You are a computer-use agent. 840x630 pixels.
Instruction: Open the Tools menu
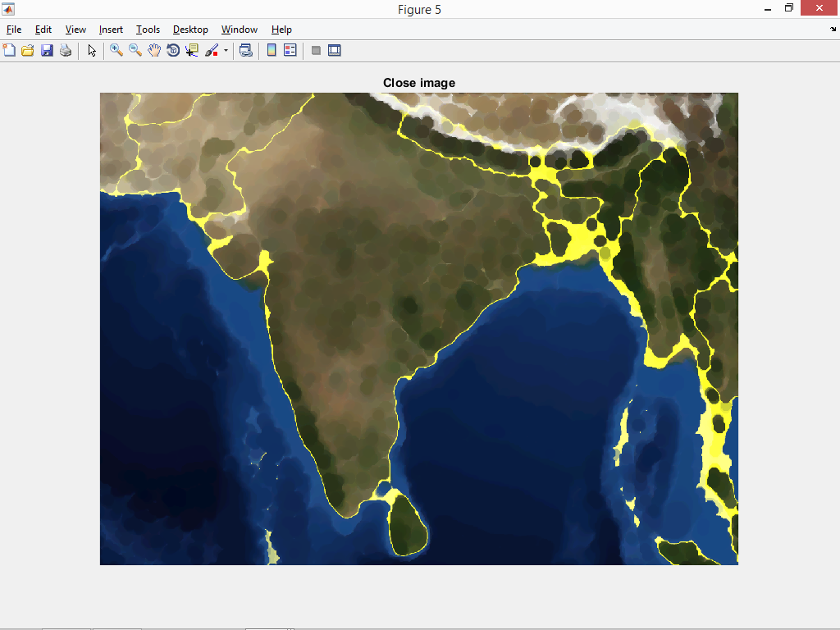(x=148, y=30)
